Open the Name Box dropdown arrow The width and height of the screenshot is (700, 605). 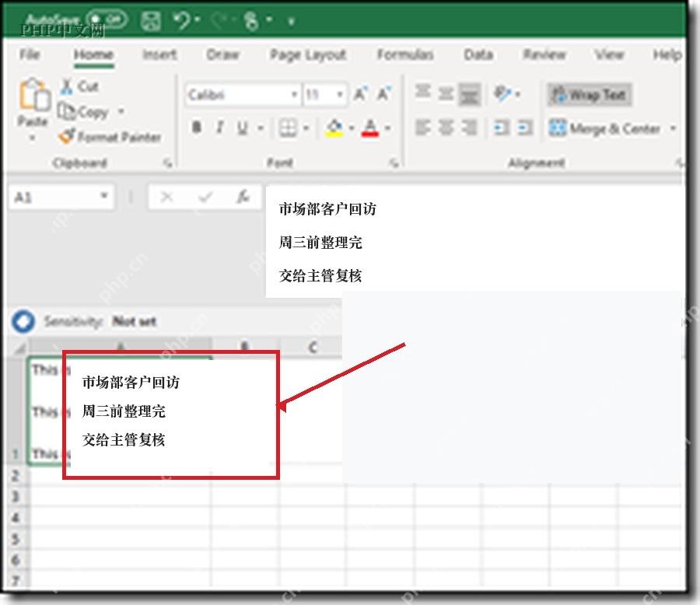pyautogui.click(x=104, y=196)
